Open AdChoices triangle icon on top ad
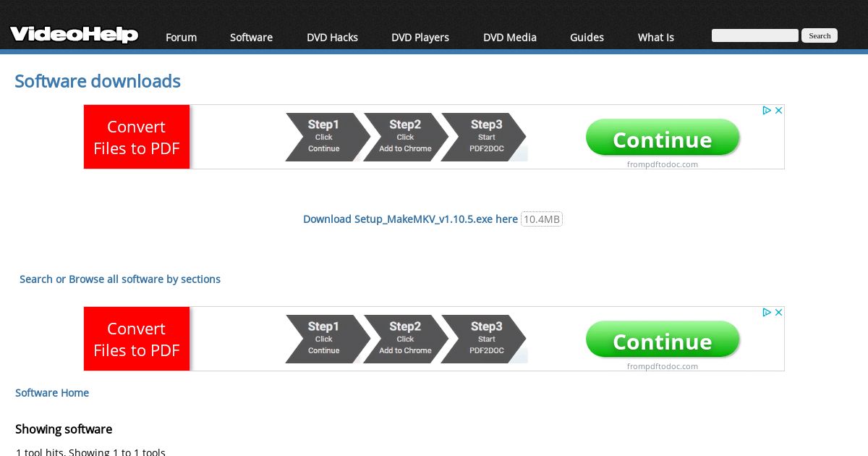 767,111
